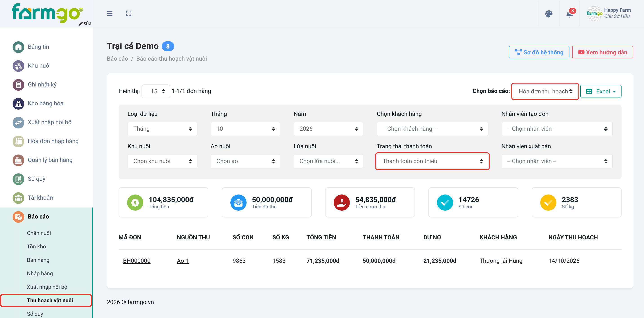644x318 pixels.
Task: Open the Chọn khách hàng dropdown
Action: click(x=432, y=129)
